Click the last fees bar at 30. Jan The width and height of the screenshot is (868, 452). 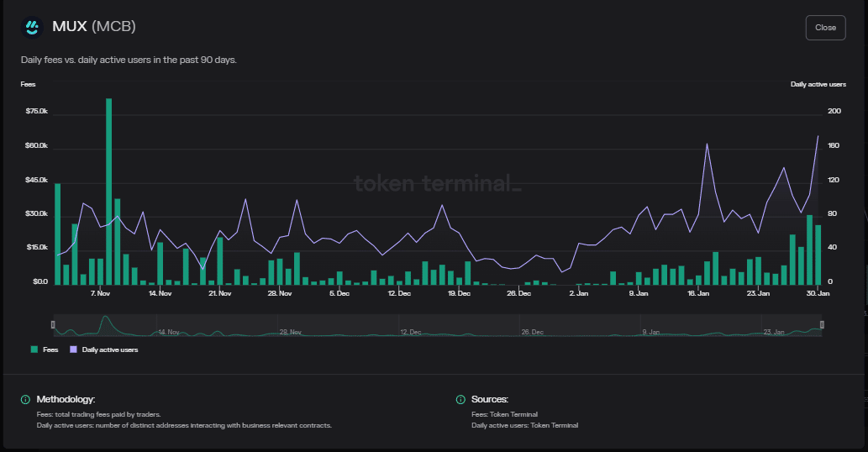pos(818,255)
